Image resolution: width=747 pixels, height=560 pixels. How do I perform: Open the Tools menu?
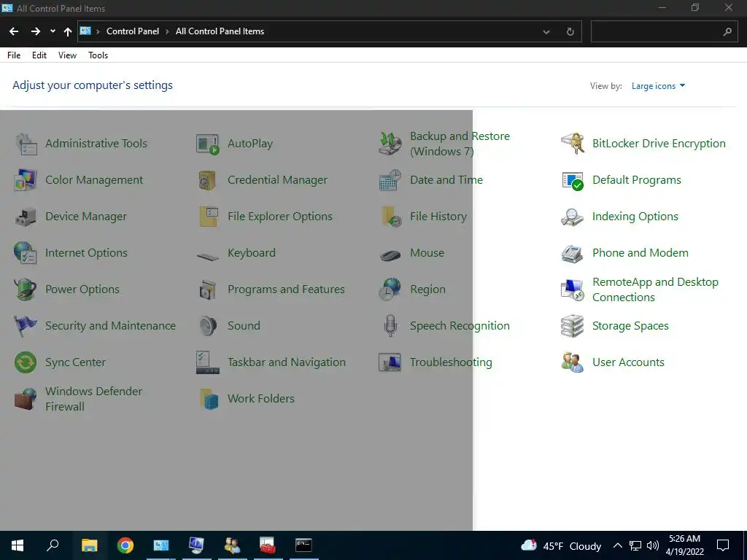[x=98, y=55]
